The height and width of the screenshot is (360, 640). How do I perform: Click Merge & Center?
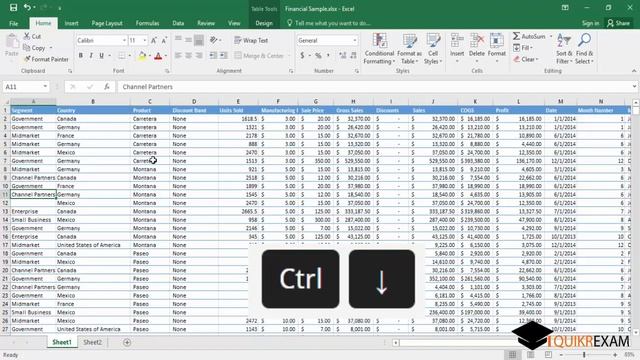point(259,56)
